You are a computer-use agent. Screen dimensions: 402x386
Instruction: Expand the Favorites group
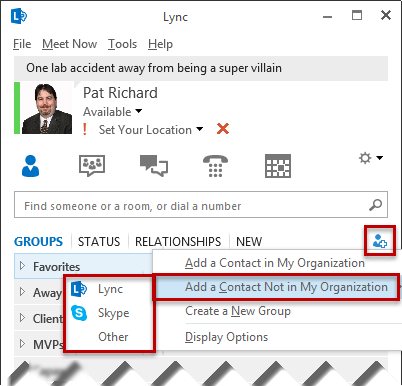(22, 266)
